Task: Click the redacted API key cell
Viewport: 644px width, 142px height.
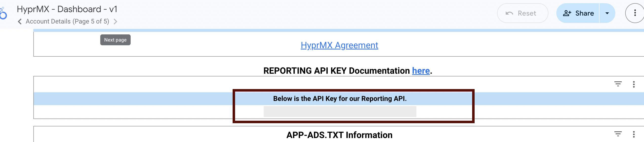Action: (x=340, y=111)
